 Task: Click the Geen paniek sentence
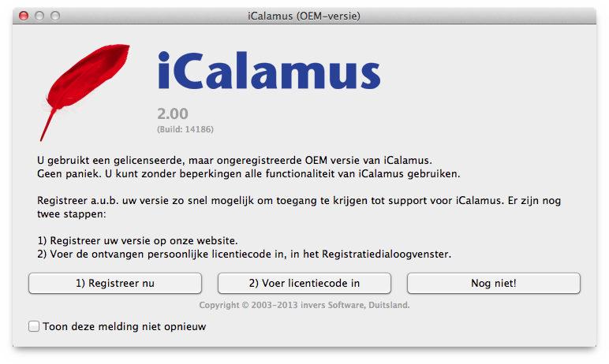click(248, 174)
